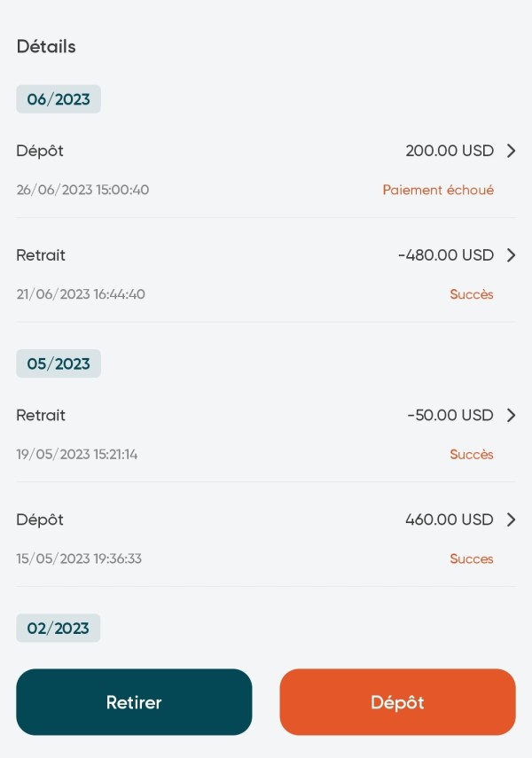Tap the 460.00 USD amount
The image size is (532, 758).
click(x=450, y=520)
